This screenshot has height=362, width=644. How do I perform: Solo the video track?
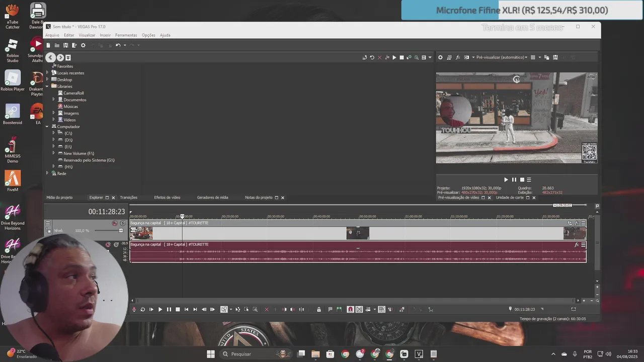pos(123,223)
